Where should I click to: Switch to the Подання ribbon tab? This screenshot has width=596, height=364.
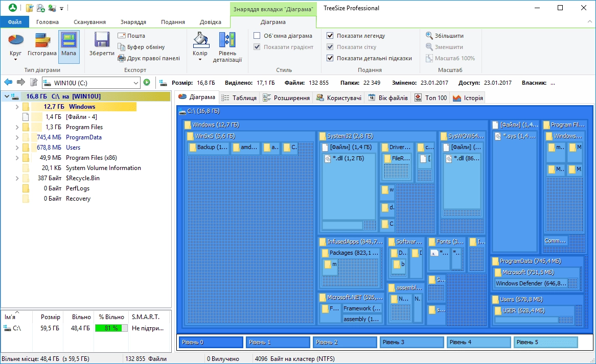click(173, 22)
